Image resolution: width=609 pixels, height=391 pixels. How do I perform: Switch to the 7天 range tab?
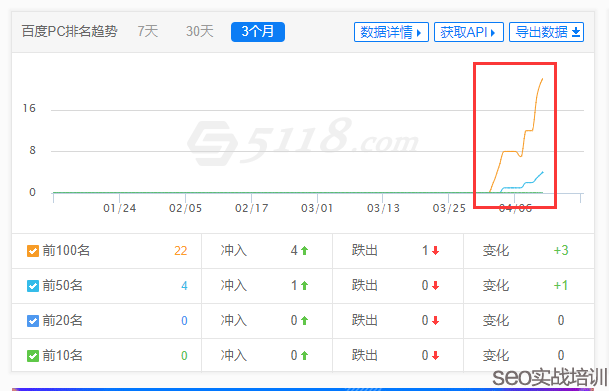[148, 31]
